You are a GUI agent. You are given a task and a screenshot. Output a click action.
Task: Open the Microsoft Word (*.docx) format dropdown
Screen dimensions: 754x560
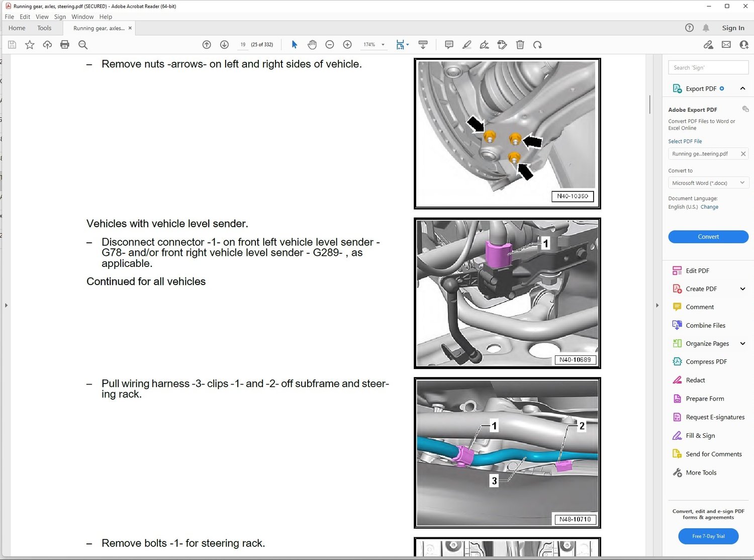coord(708,183)
